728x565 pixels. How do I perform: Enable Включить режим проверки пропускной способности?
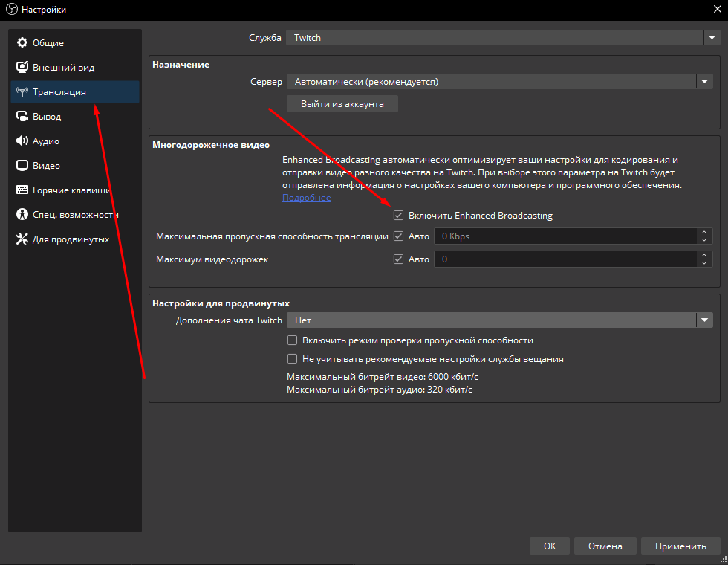(x=293, y=340)
